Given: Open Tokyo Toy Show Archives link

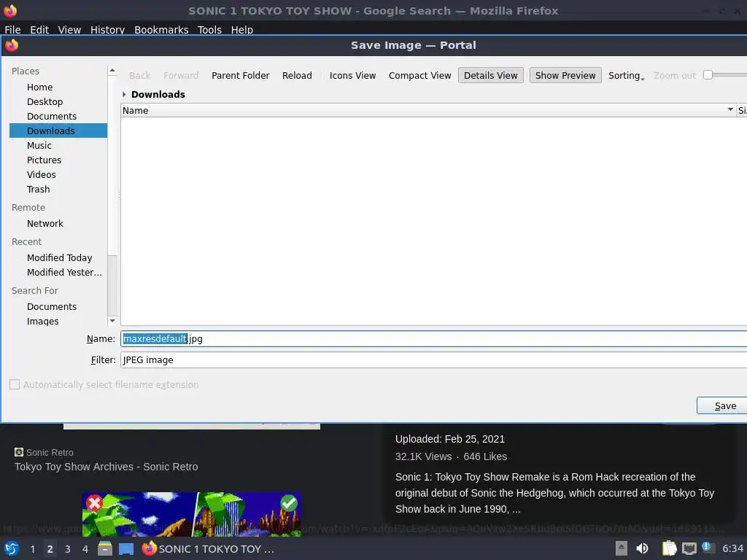Looking at the screenshot, I should pyautogui.click(x=107, y=467).
